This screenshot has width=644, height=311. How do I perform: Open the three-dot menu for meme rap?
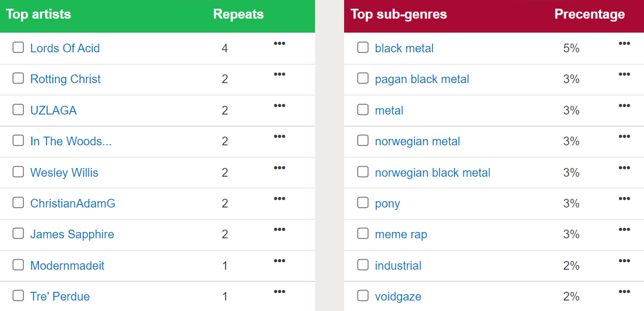pyautogui.click(x=624, y=230)
